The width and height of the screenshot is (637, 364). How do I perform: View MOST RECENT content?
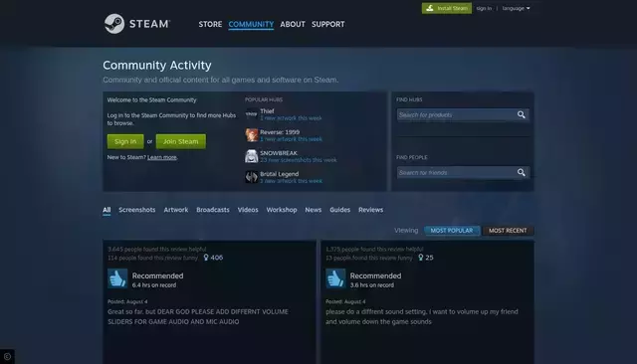(x=508, y=231)
